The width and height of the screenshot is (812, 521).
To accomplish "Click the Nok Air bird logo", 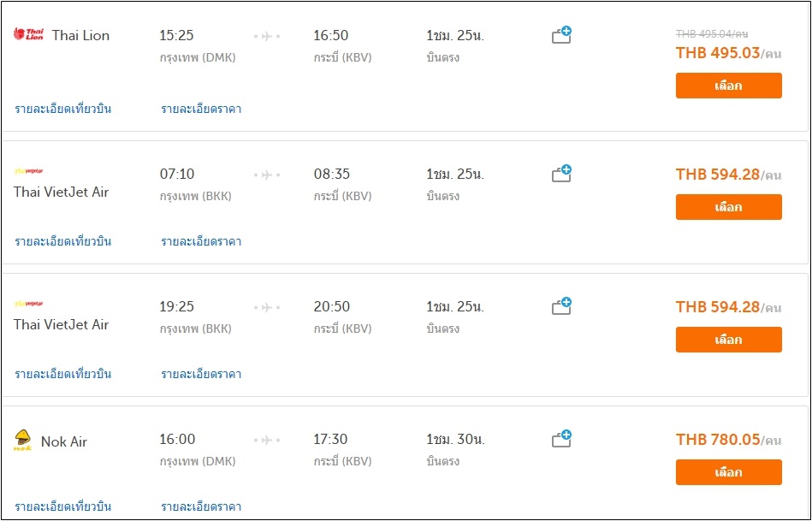I will (23, 441).
